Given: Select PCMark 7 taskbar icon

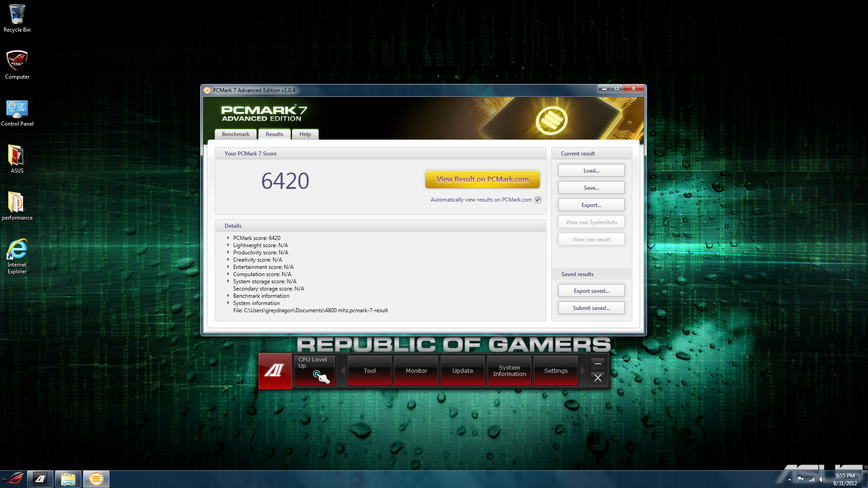Looking at the screenshot, I should click(96, 479).
